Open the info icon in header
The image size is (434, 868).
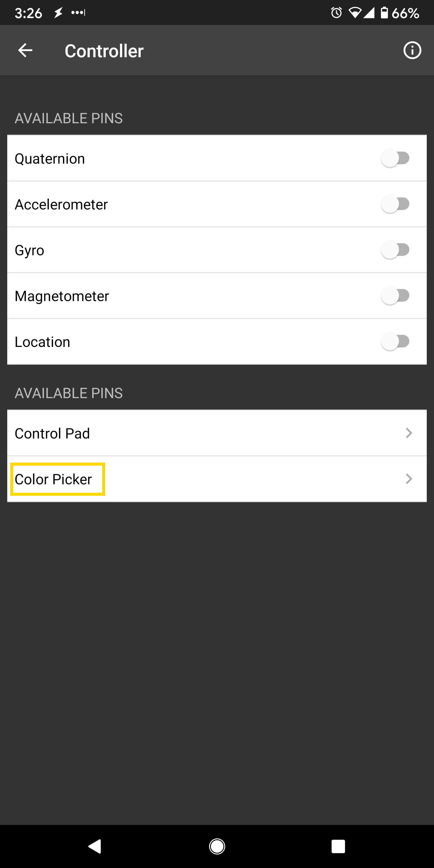[412, 51]
